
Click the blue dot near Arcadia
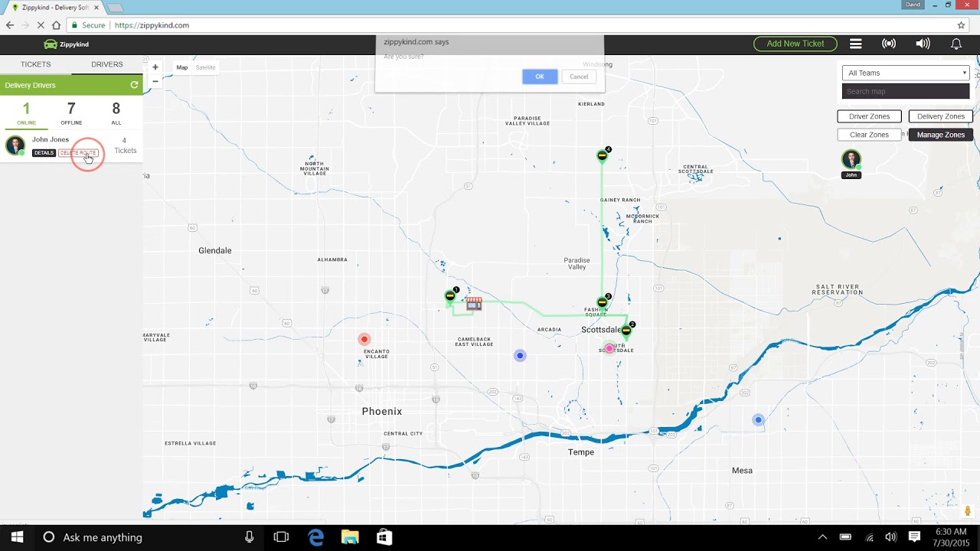click(520, 355)
